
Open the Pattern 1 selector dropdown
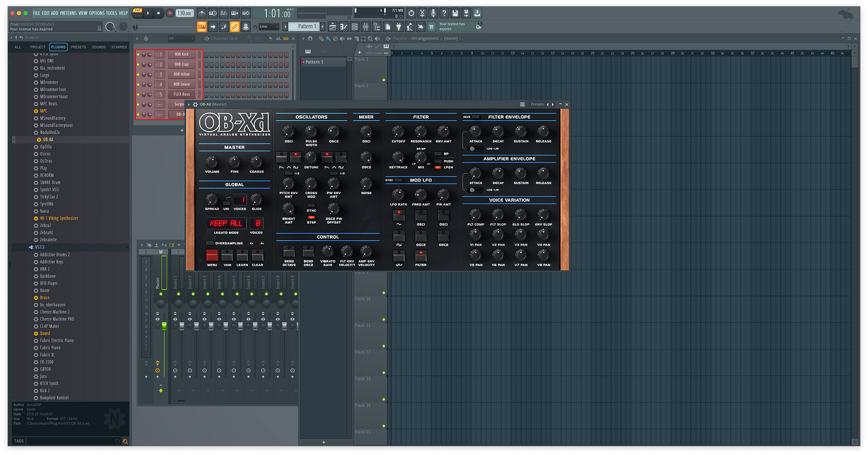pyautogui.click(x=305, y=26)
